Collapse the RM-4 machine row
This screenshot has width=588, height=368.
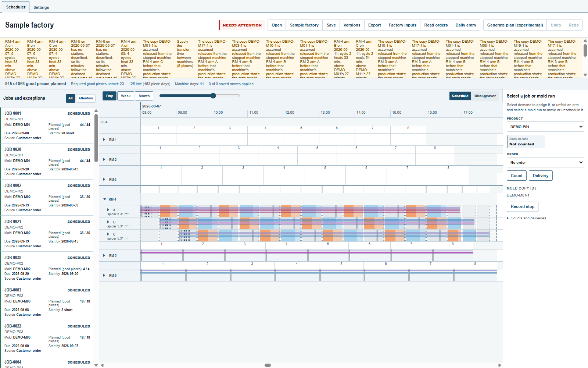tap(105, 199)
